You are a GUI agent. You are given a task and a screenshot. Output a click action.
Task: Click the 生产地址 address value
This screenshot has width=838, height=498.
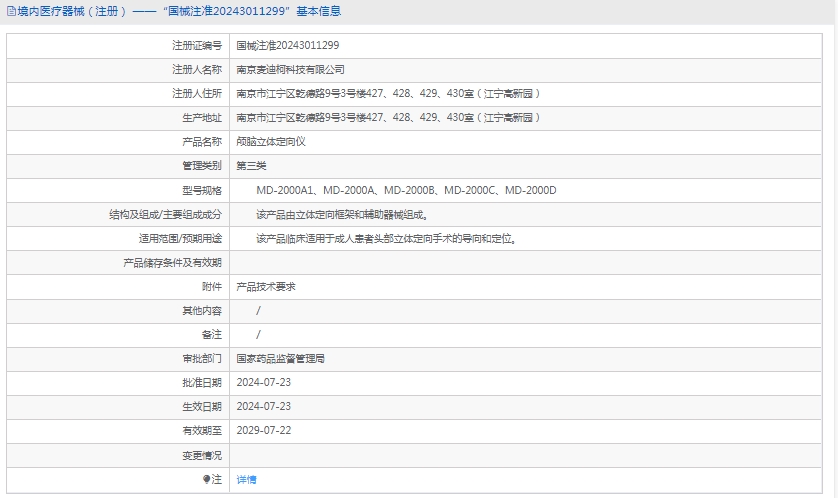388,118
